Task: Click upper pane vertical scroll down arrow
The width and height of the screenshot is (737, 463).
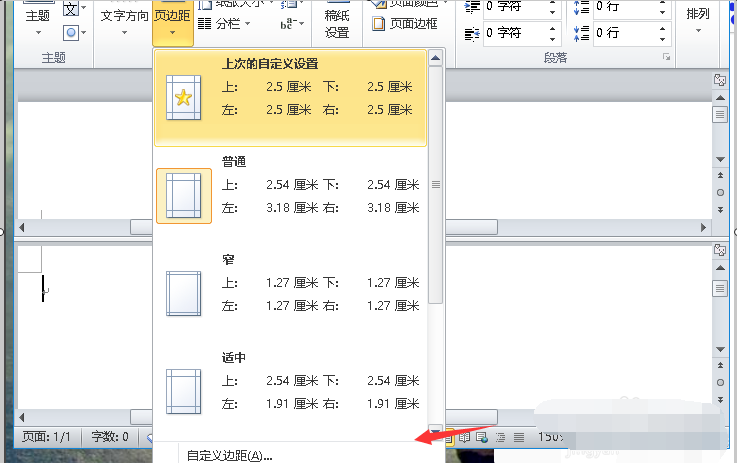Action: 720,160
